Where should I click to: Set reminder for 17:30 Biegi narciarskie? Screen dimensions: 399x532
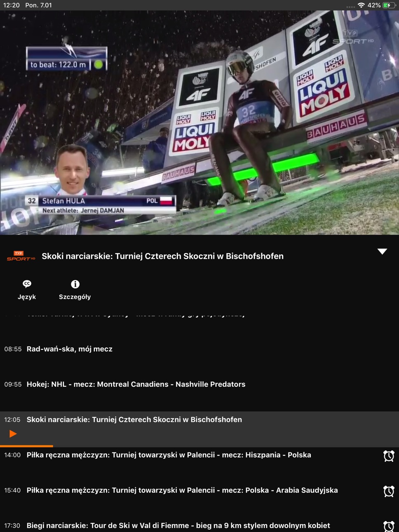(389, 526)
